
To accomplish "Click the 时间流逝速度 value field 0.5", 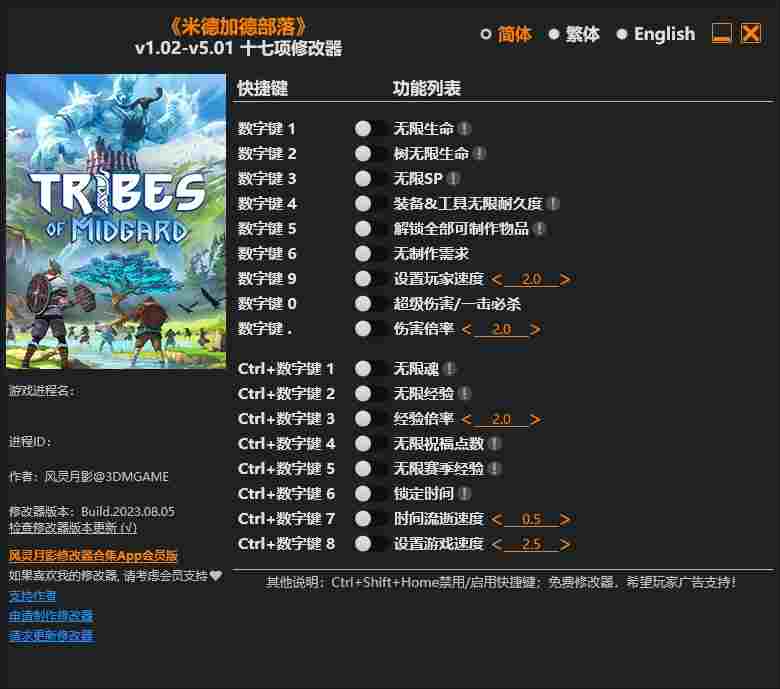I will [x=531, y=519].
